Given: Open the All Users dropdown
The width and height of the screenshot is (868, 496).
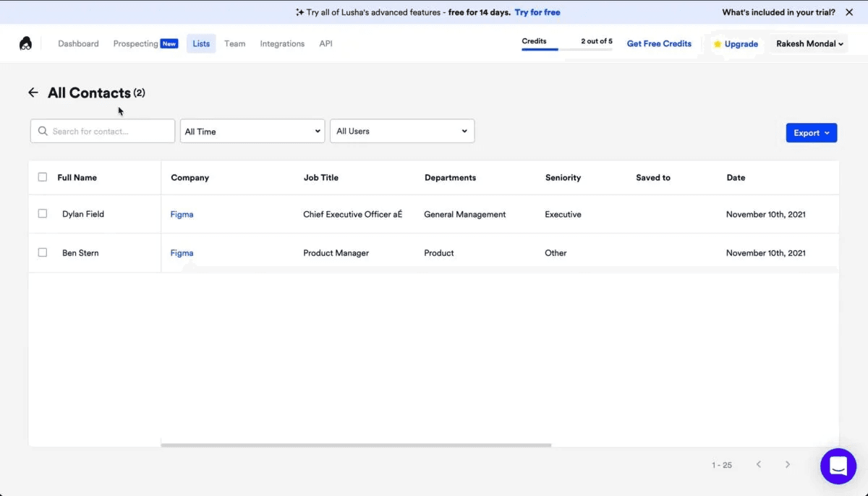Looking at the screenshot, I should pos(402,131).
